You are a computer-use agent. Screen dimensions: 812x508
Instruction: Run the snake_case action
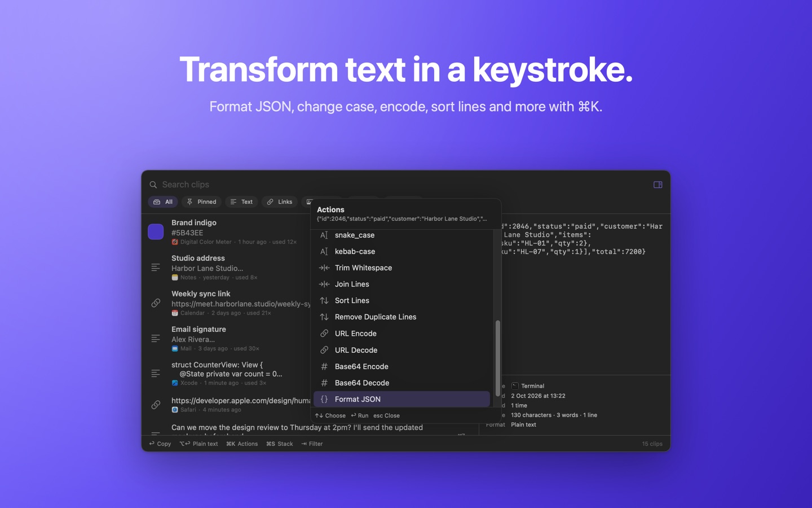[x=401, y=235]
